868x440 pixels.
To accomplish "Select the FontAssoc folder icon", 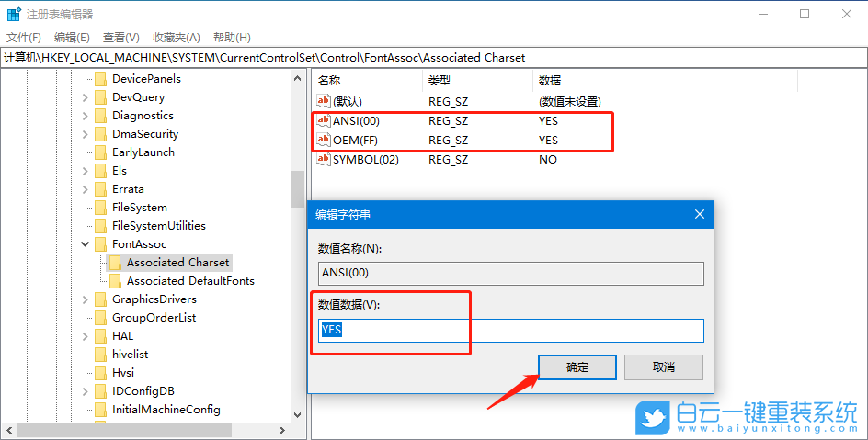I will [x=100, y=244].
